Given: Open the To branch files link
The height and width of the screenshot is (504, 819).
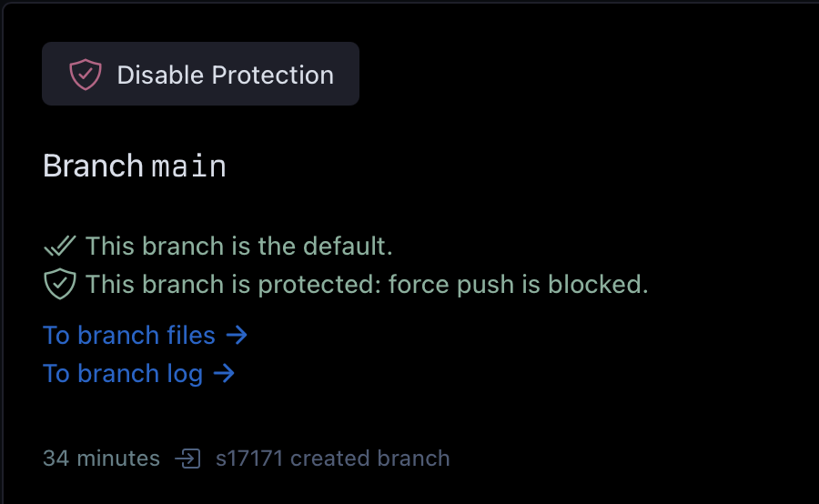Looking at the screenshot, I should [x=146, y=335].
